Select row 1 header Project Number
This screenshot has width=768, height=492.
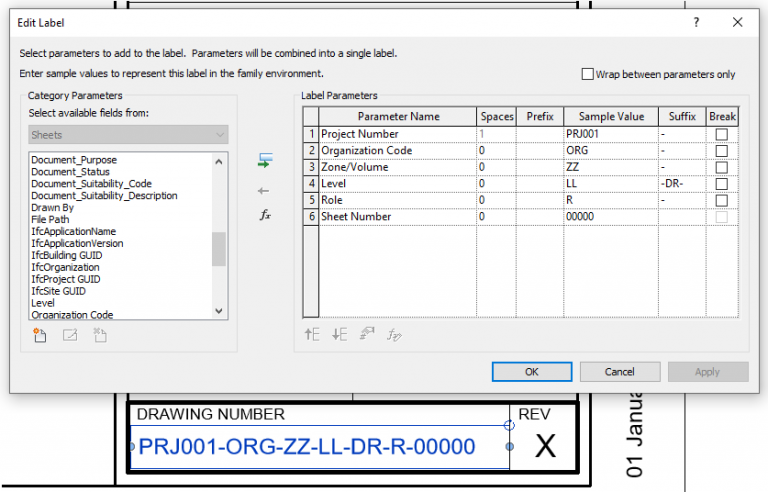311,134
